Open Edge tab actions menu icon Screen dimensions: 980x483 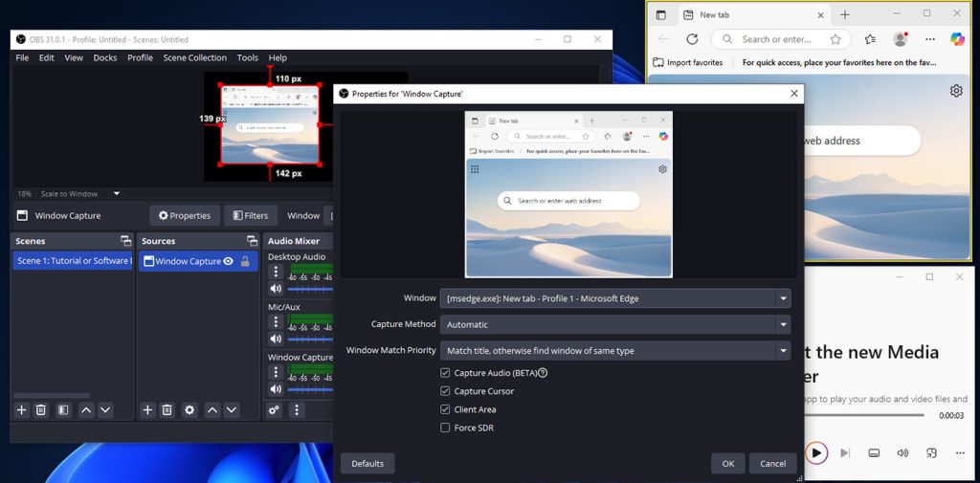pyautogui.click(x=660, y=14)
